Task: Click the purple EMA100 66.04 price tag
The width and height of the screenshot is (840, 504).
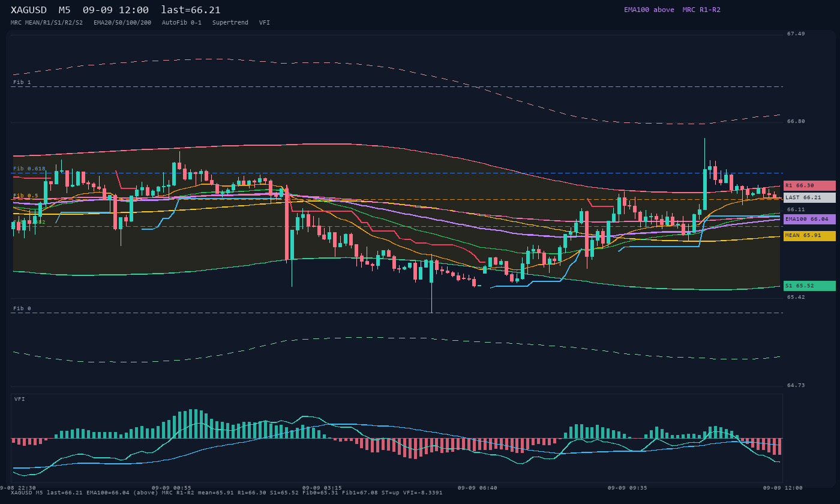Action: point(809,219)
